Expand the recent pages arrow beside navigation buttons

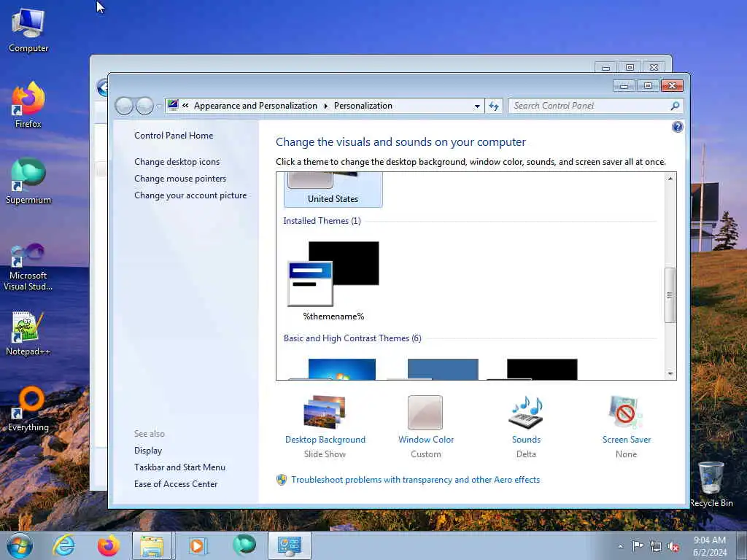click(159, 106)
